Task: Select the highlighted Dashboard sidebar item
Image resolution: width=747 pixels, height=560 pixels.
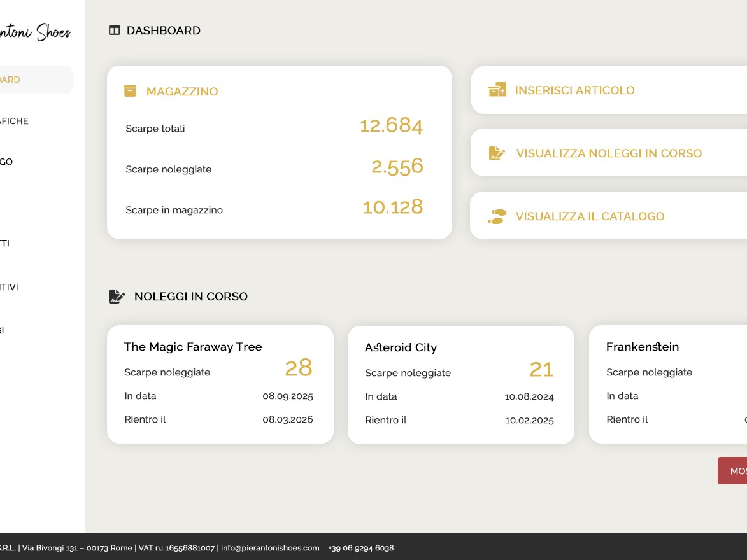Action: coord(32,80)
